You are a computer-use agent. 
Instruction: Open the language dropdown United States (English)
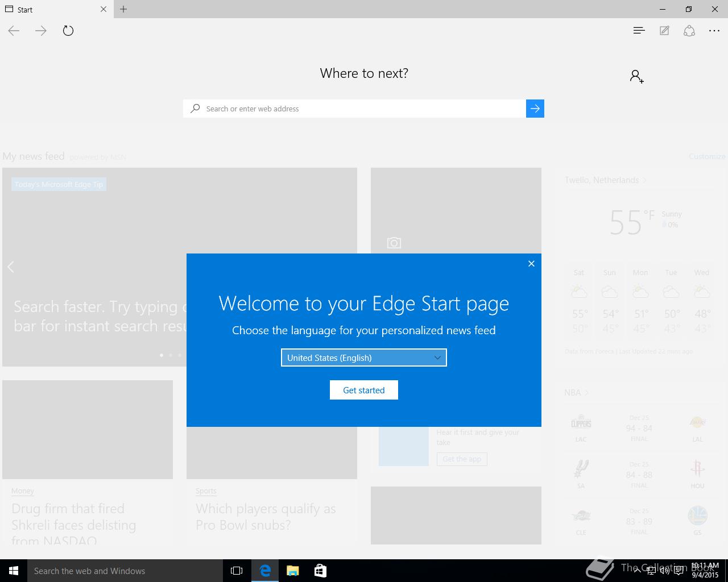364,357
